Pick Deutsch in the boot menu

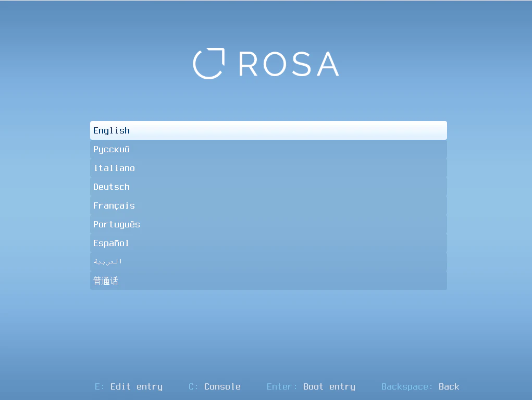pyautogui.click(x=268, y=187)
